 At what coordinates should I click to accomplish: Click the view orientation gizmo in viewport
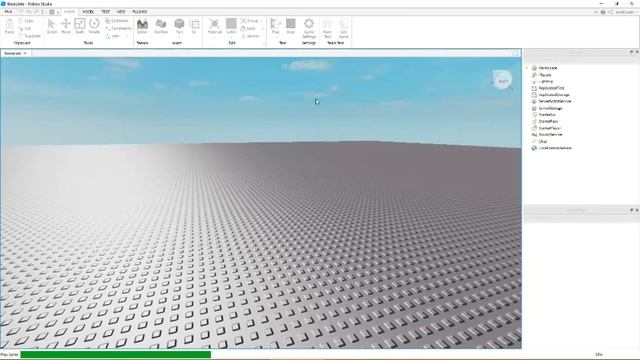click(x=502, y=80)
